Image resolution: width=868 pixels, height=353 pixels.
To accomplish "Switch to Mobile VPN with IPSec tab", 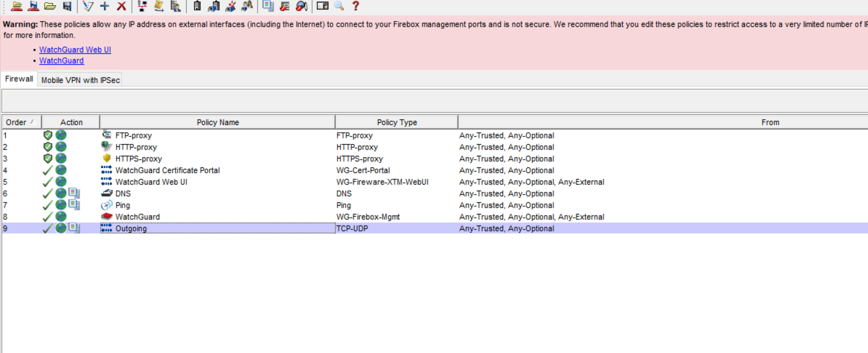I will coord(80,80).
